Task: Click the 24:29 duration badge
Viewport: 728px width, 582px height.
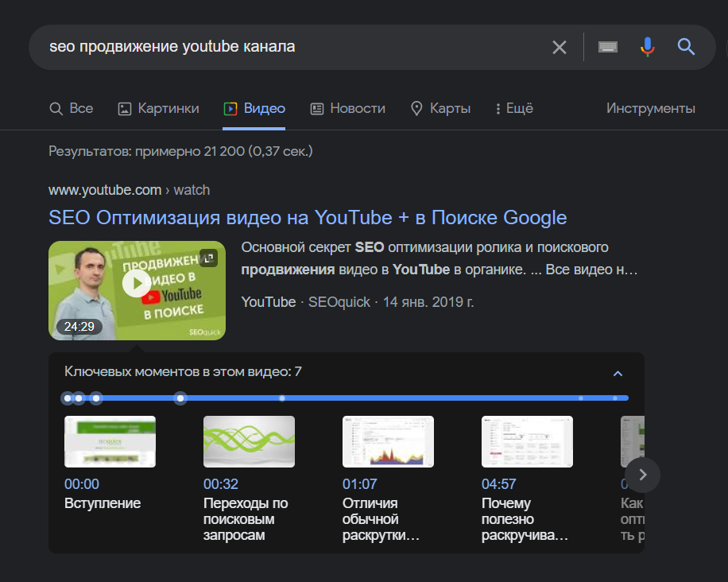Action: tap(79, 327)
